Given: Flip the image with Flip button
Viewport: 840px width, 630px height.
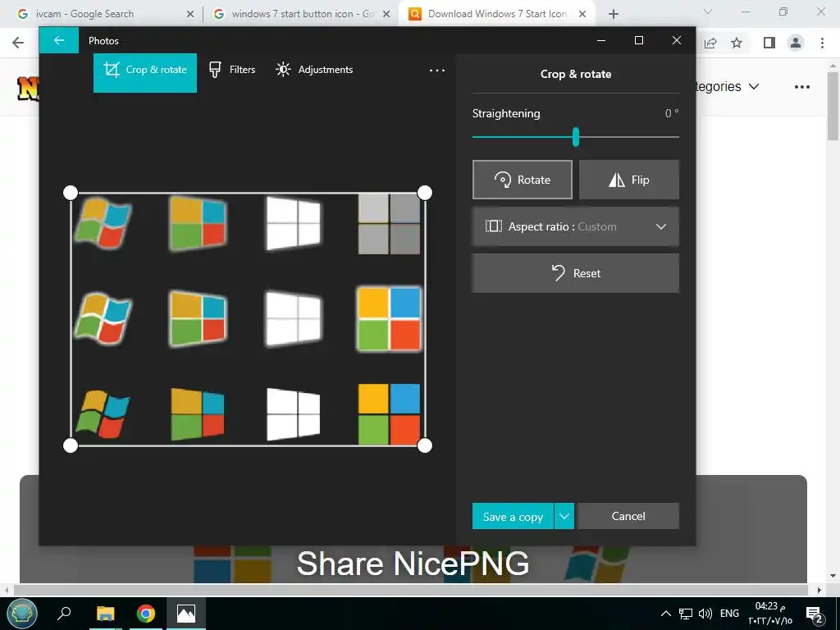Looking at the screenshot, I should point(629,180).
